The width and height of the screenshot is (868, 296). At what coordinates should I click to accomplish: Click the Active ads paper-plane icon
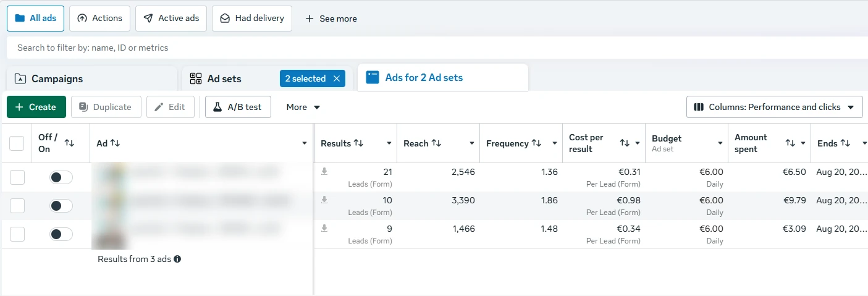coord(148,19)
